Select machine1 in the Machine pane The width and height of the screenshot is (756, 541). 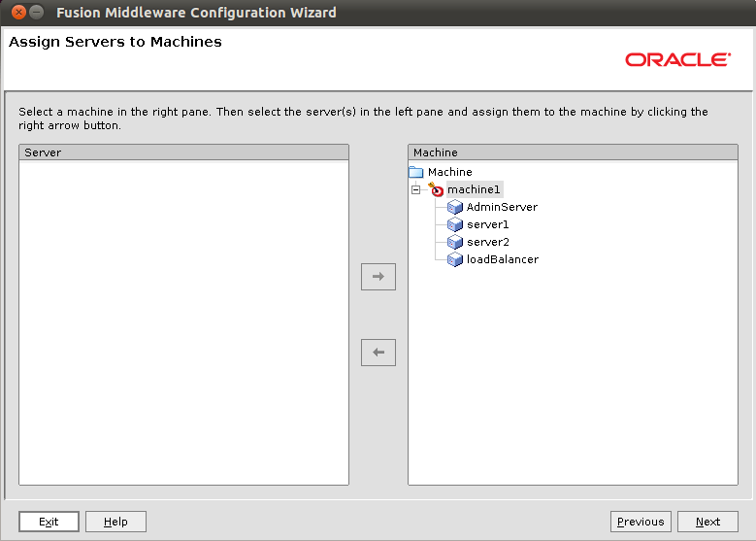(x=474, y=189)
